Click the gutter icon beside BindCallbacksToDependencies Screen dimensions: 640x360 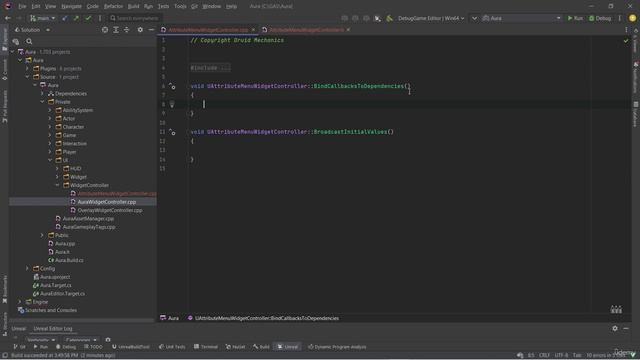point(172,87)
